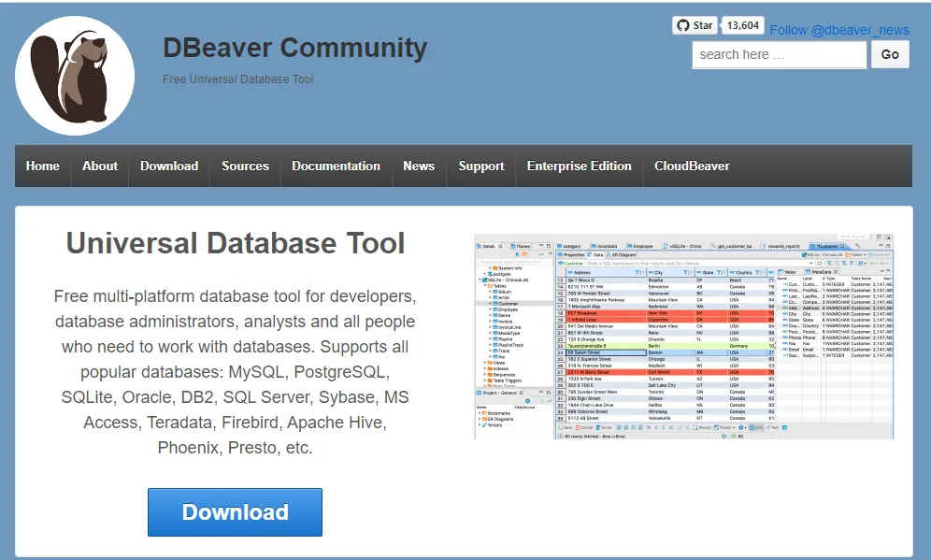
Task: Click the Go search button
Action: (890, 54)
